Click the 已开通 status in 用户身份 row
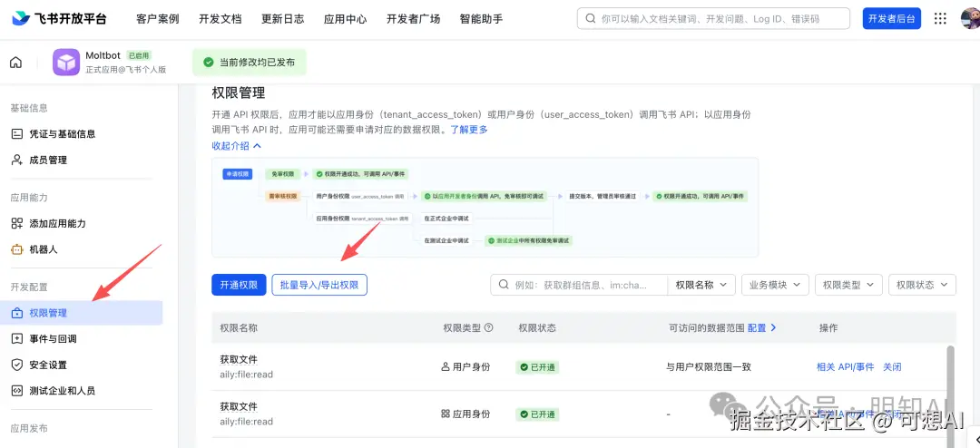Image resolution: width=980 pixels, height=448 pixels. [537, 367]
